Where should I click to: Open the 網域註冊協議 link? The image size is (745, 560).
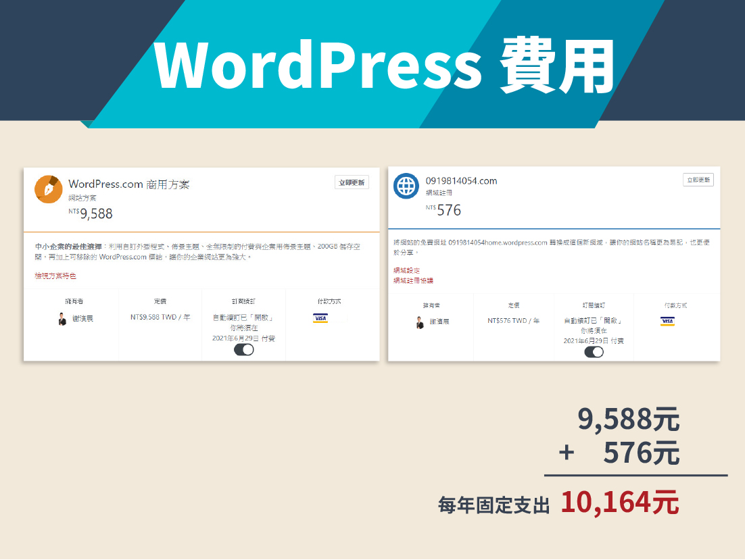coord(413,280)
